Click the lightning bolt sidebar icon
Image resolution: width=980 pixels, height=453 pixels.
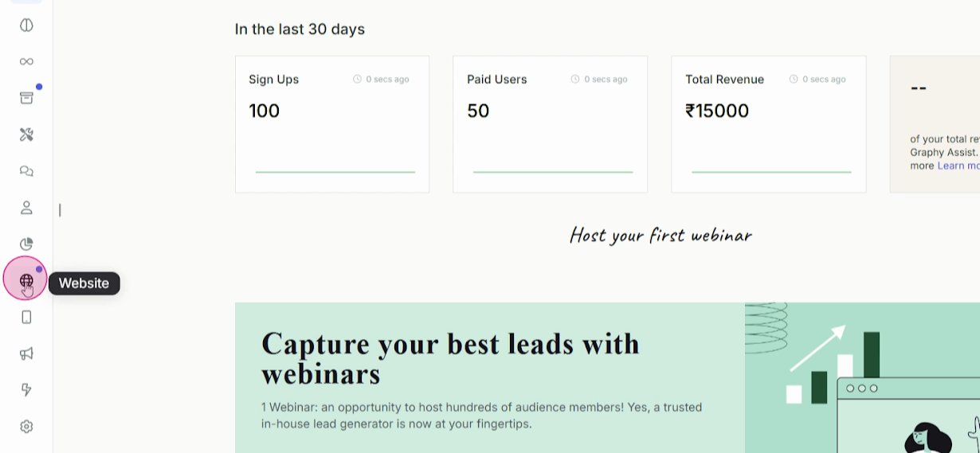point(26,389)
